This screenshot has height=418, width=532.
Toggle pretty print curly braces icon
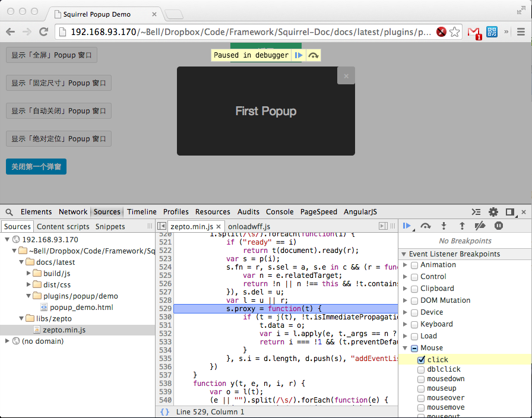click(x=164, y=412)
